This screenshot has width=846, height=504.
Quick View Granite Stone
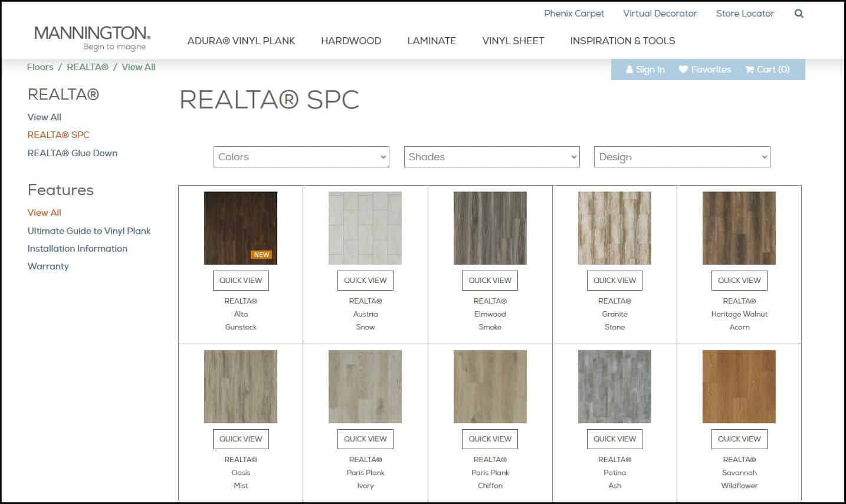click(615, 281)
